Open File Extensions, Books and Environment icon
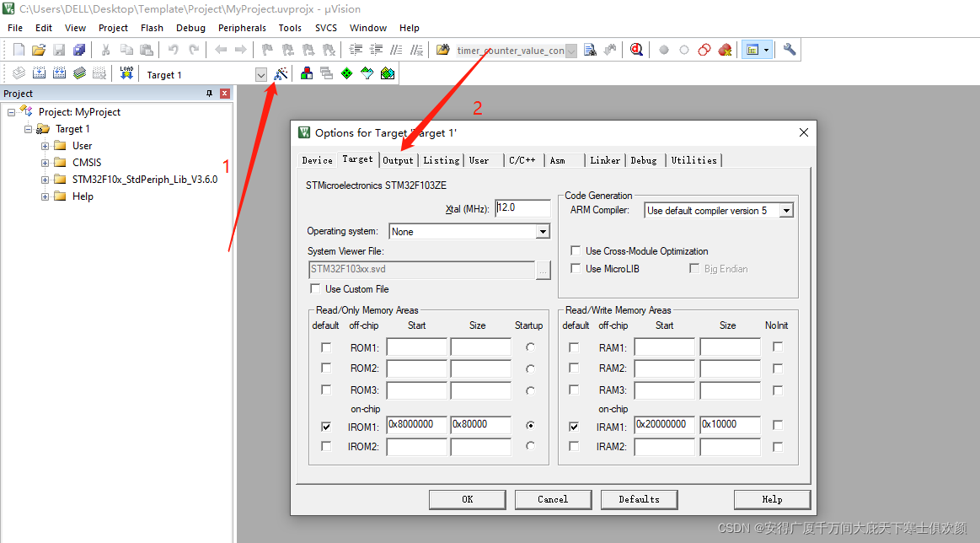 306,73
